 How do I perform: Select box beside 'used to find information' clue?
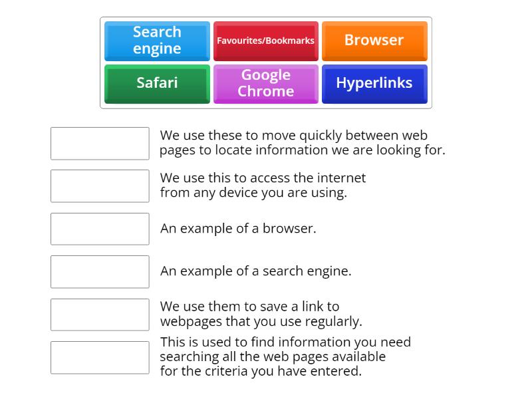[x=100, y=357]
